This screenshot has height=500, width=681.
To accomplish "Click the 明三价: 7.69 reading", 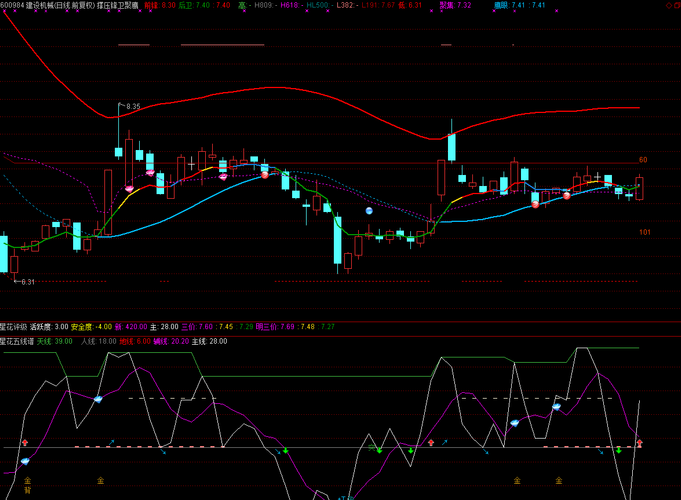I will coord(275,327).
